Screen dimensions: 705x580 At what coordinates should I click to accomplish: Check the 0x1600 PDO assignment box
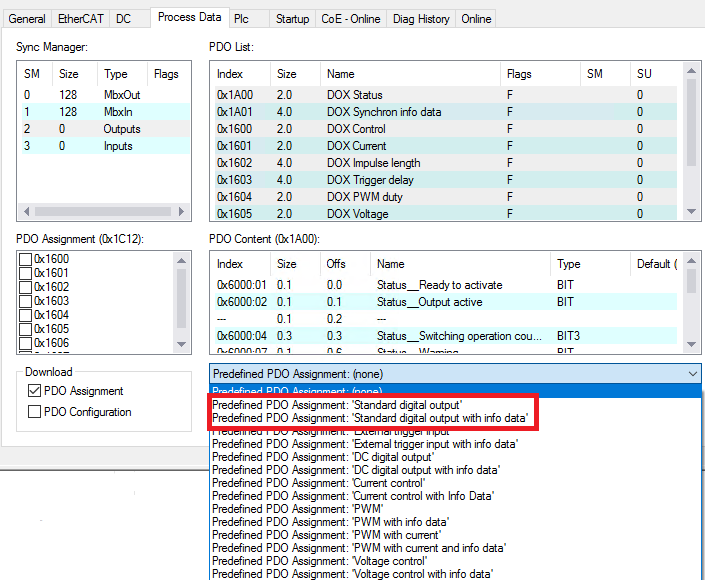(26, 259)
